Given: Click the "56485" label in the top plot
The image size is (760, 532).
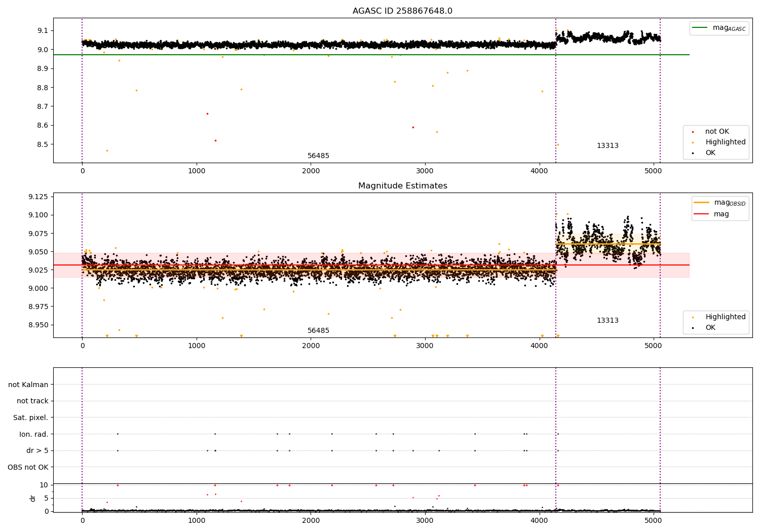Looking at the screenshot, I should click(318, 156).
